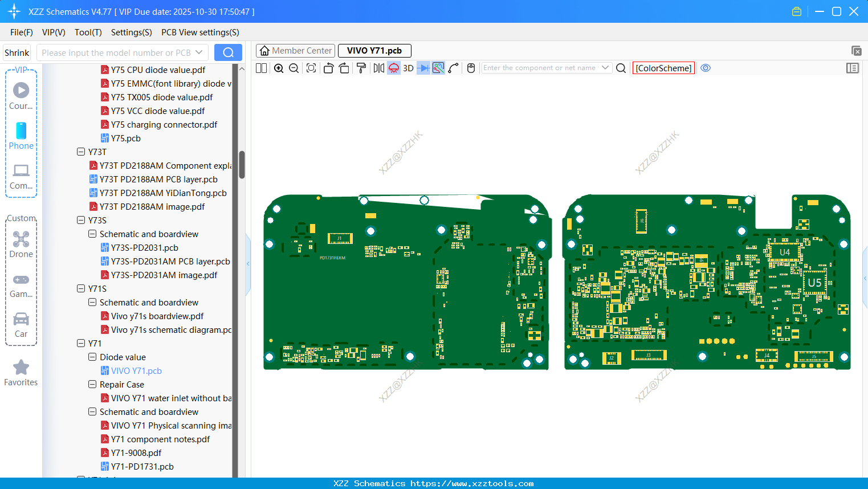
Task: Collapse the Y73T tree node
Action: point(81,152)
